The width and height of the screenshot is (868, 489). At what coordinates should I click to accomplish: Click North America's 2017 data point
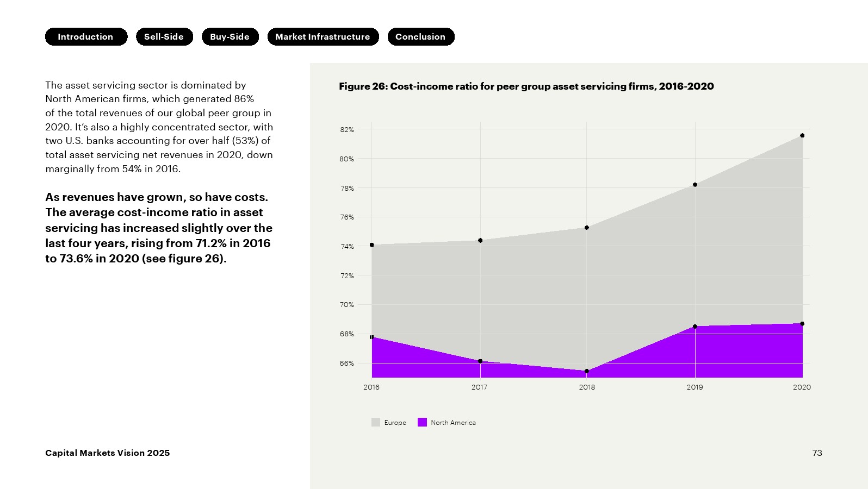480,361
